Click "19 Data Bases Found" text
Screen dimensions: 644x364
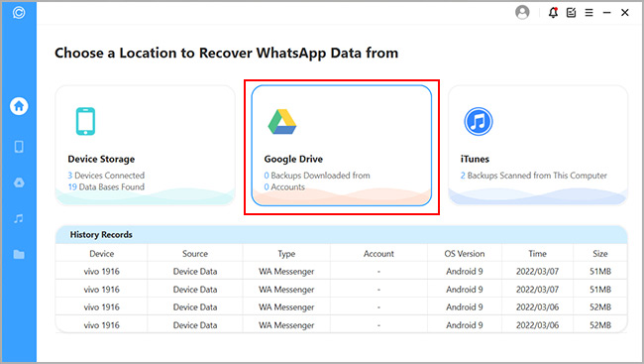[x=106, y=186]
